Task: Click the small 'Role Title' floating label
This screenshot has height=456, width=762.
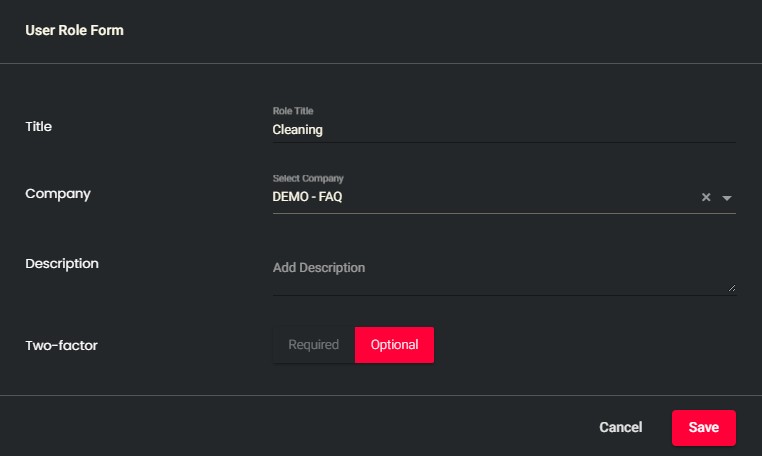Action: tap(293, 111)
